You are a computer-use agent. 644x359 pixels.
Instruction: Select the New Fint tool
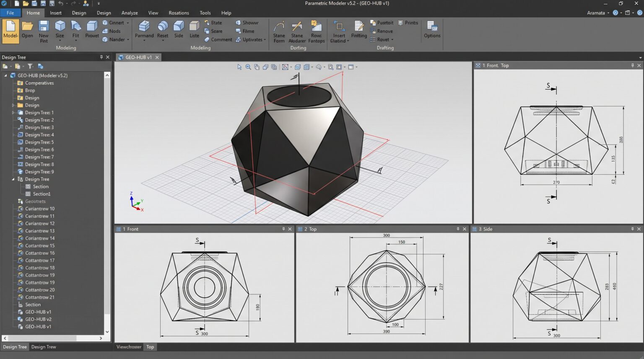pos(44,31)
